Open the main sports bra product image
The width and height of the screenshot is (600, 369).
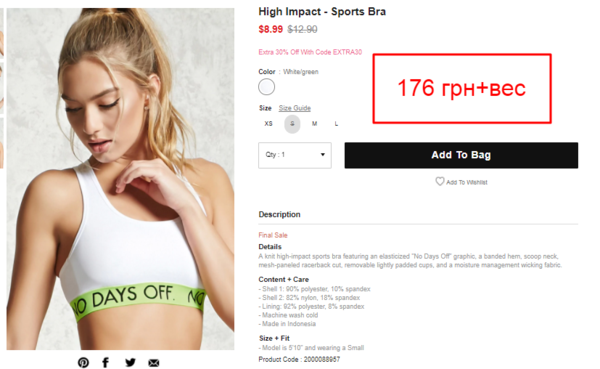[x=121, y=179]
